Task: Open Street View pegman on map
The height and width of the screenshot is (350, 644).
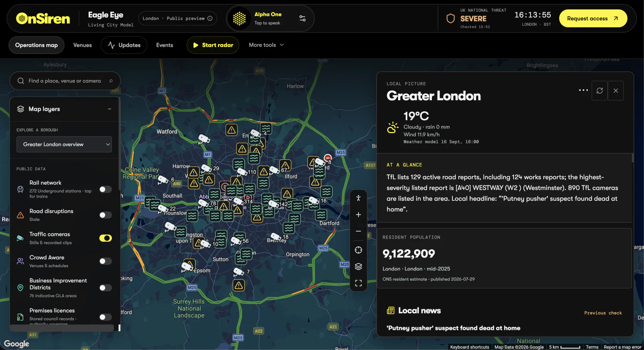Action: tap(358, 198)
